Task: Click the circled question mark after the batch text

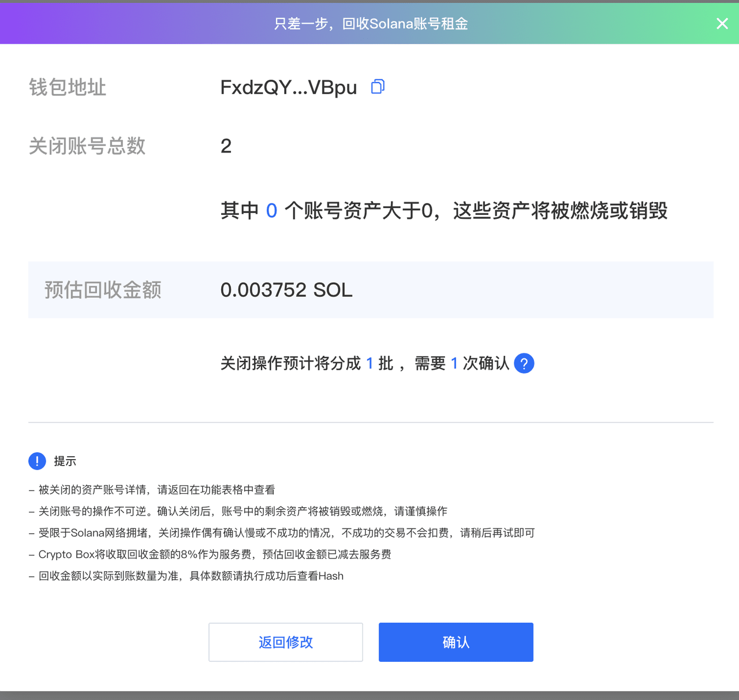Action: (x=524, y=363)
